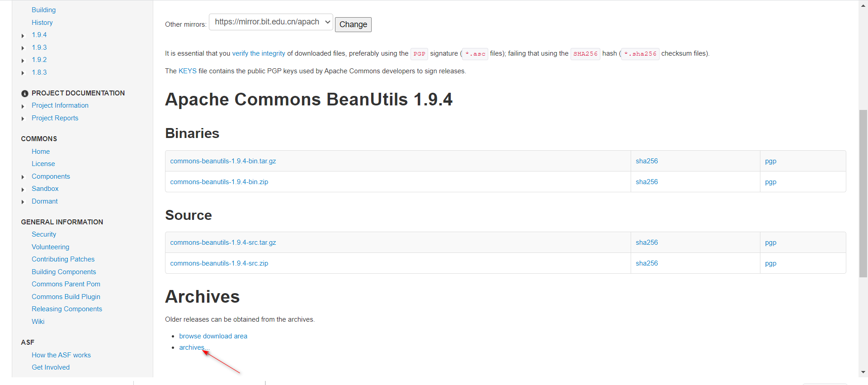
Task: Expand the 1.9.3 sidebar arrow
Action: click(23, 48)
